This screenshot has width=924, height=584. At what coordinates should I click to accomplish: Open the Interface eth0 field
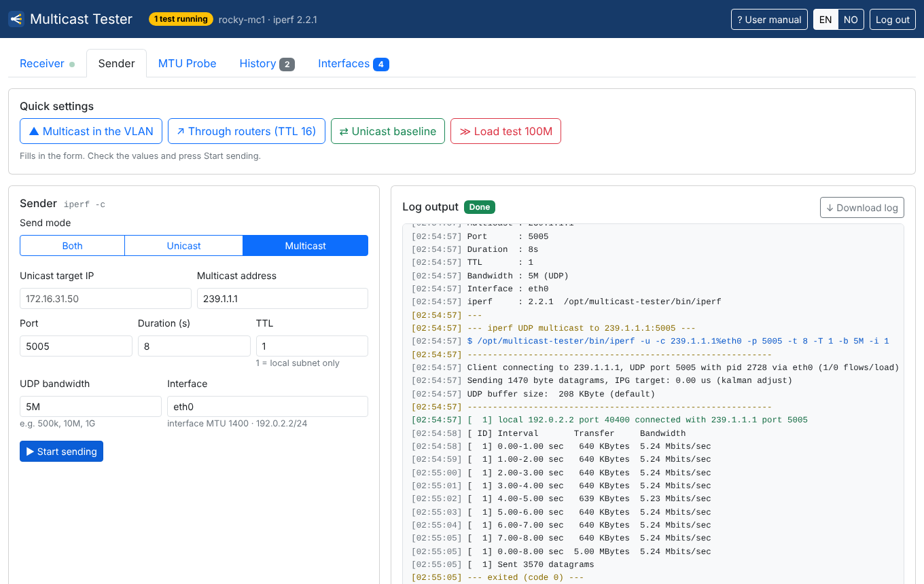(268, 406)
